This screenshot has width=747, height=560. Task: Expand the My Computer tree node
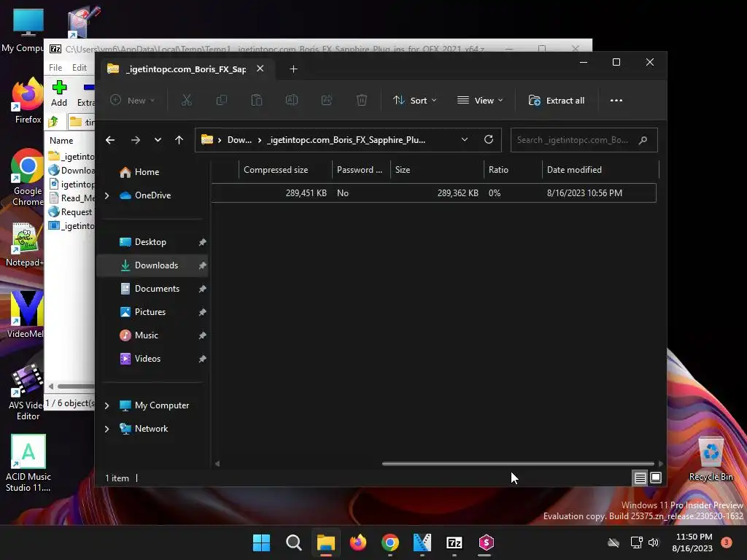pyautogui.click(x=107, y=405)
